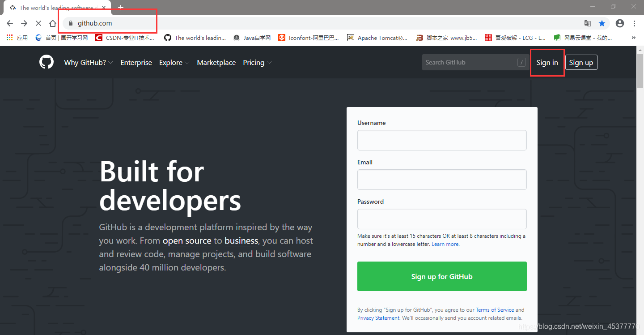The image size is (644, 335).
Task: Open The world's leading bookmark
Action: 195,38
